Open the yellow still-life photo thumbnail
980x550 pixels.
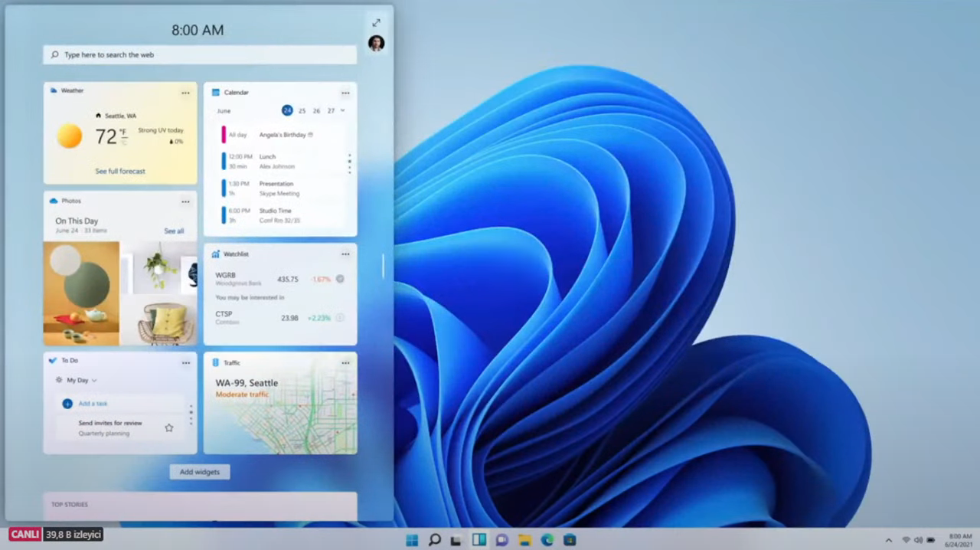pyautogui.click(x=81, y=293)
